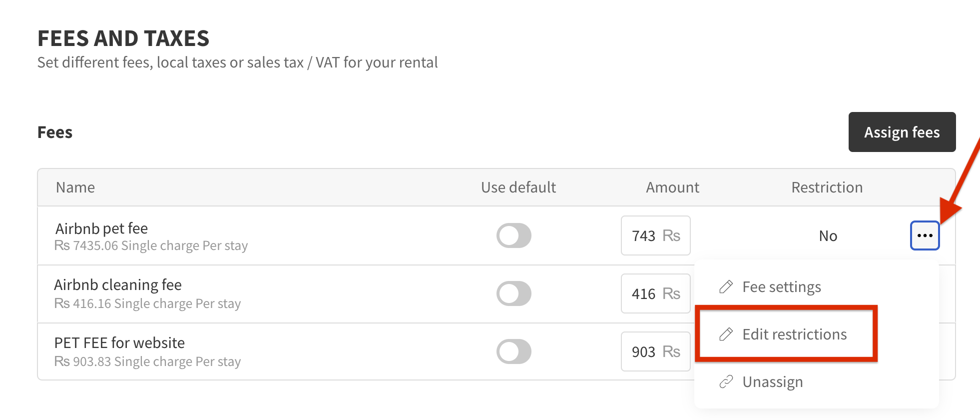The height and width of the screenshot is (420, 980).
Task: Click the Assign fees button
Action: pyautogui.click(x=902, y=132)
